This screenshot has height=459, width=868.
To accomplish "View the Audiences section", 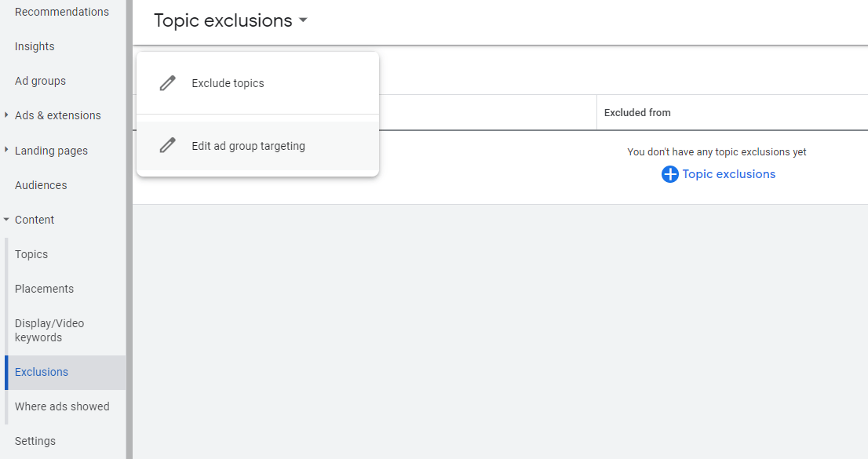I will click(39, 184).
